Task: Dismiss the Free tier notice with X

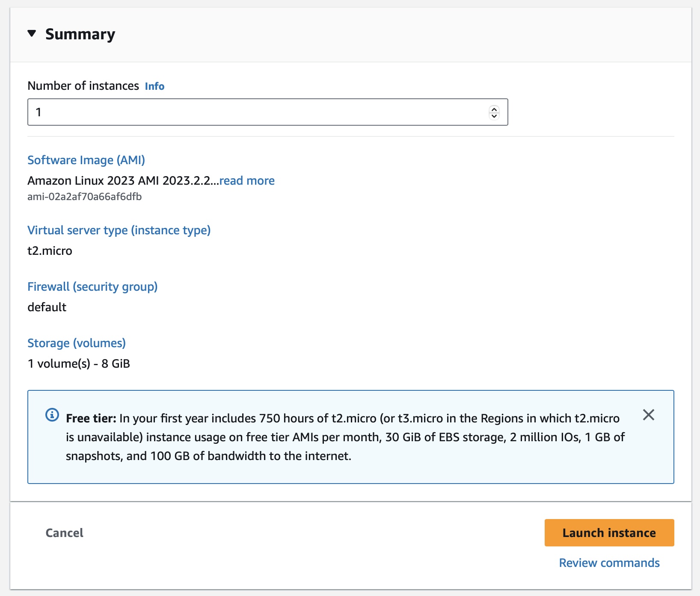Action: pos(648,415)
